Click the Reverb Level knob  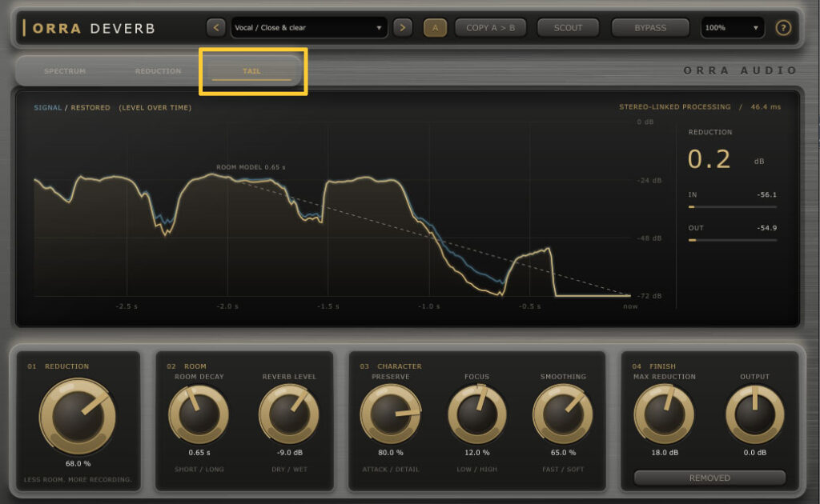click(x=289, y=414)
